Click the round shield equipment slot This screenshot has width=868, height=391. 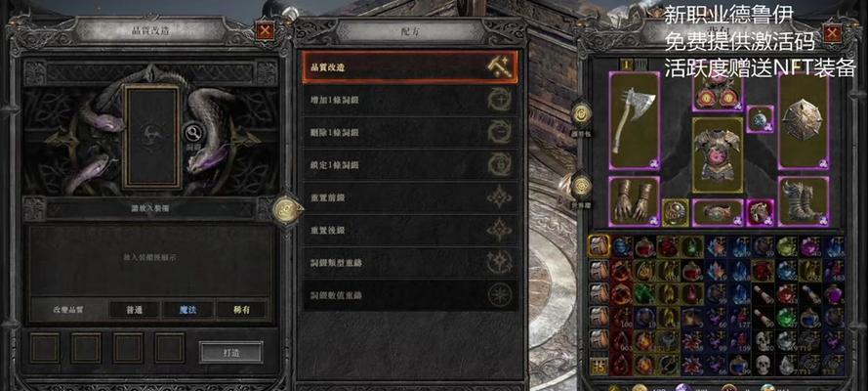click(804, 120)
